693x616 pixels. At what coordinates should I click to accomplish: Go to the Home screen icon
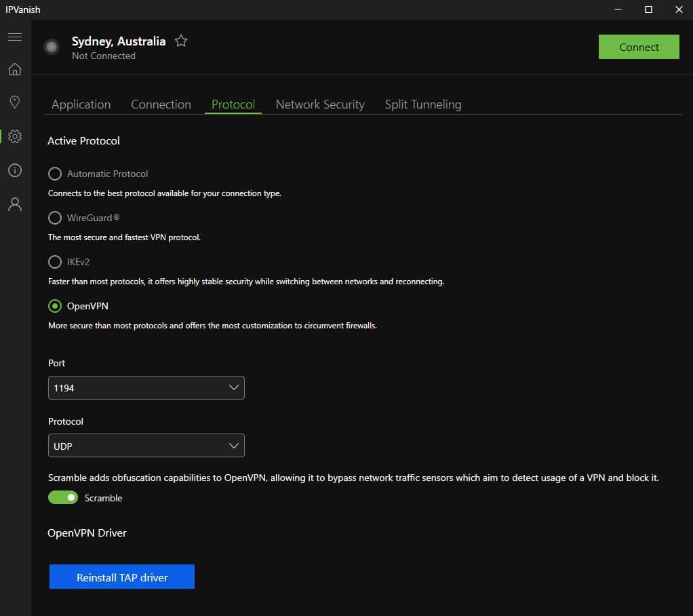[x=15, y=69]
